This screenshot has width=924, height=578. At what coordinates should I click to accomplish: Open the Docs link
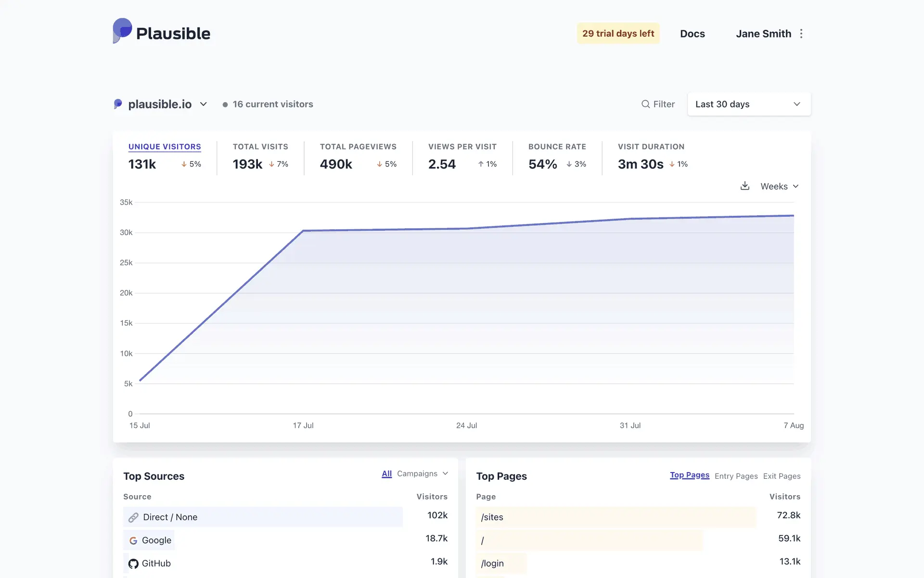(x=692, y=34)
